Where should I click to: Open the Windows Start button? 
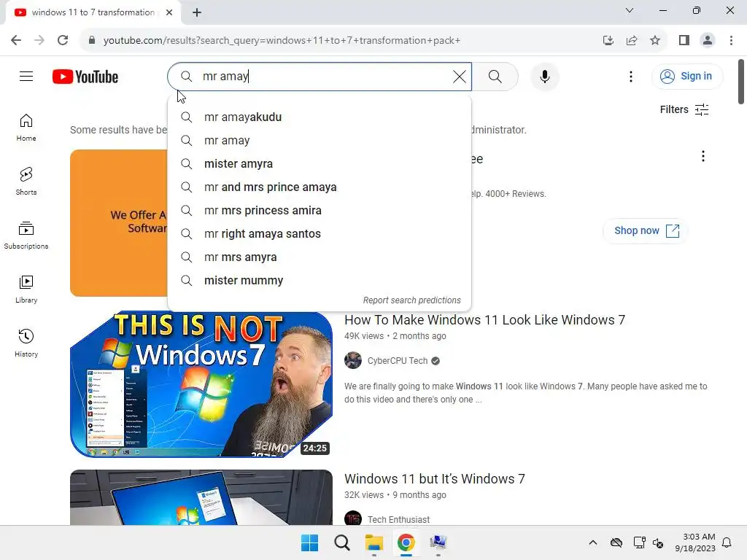[309, 542]
